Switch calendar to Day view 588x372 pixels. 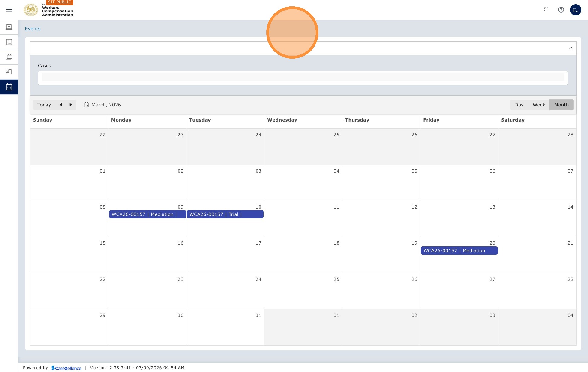coord(519,105)
